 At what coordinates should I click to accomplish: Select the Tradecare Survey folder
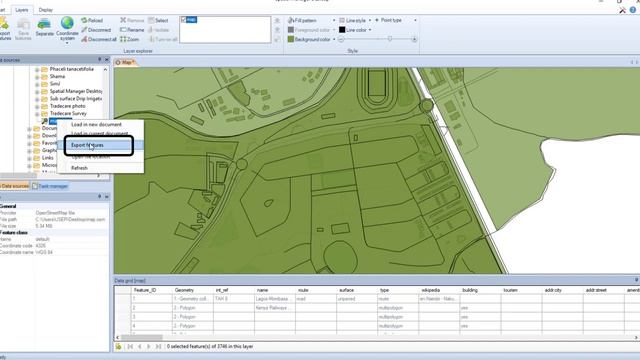68,113
